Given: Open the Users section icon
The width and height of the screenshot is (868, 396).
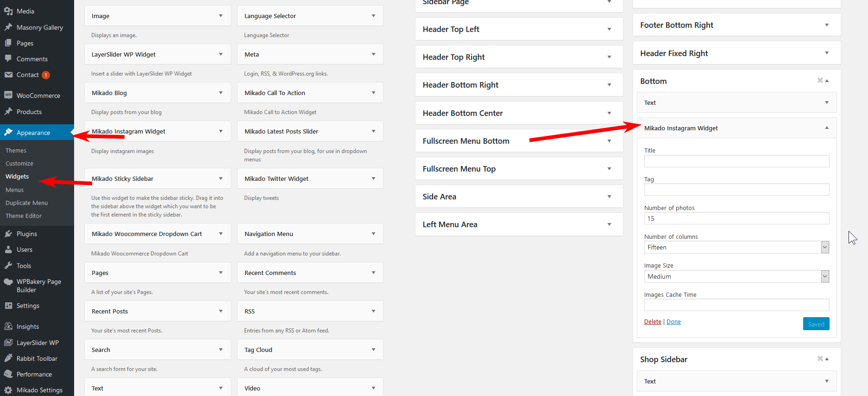Looking at the screenshot, I should [x=8, y=249].
